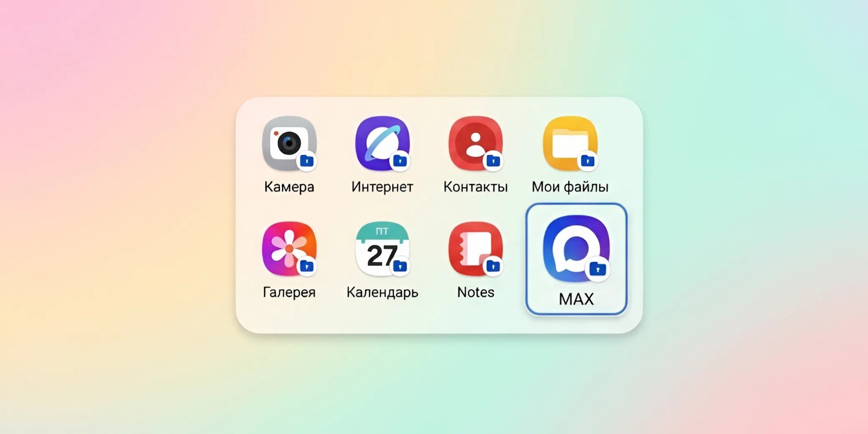Tap the Камера text label

point(289,187)
